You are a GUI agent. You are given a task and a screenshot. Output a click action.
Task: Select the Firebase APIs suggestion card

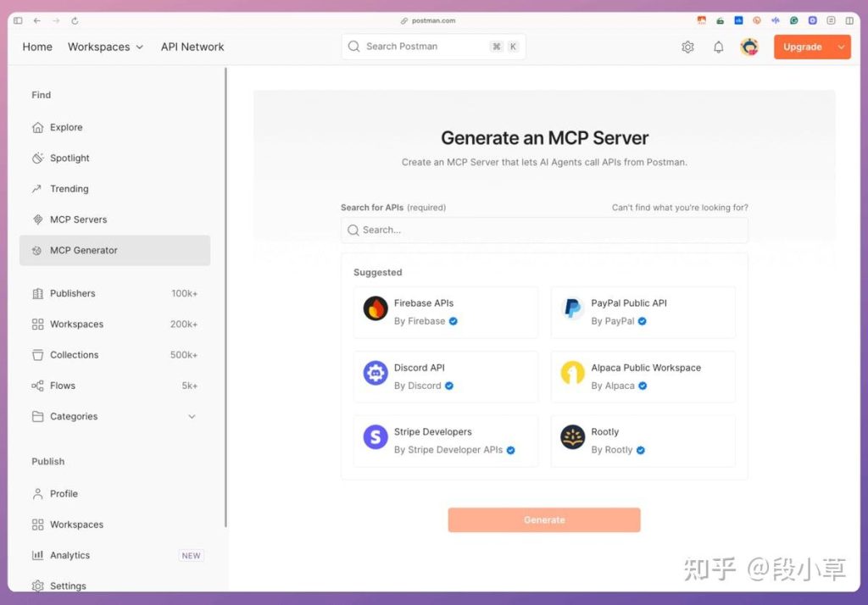point(445,312)
